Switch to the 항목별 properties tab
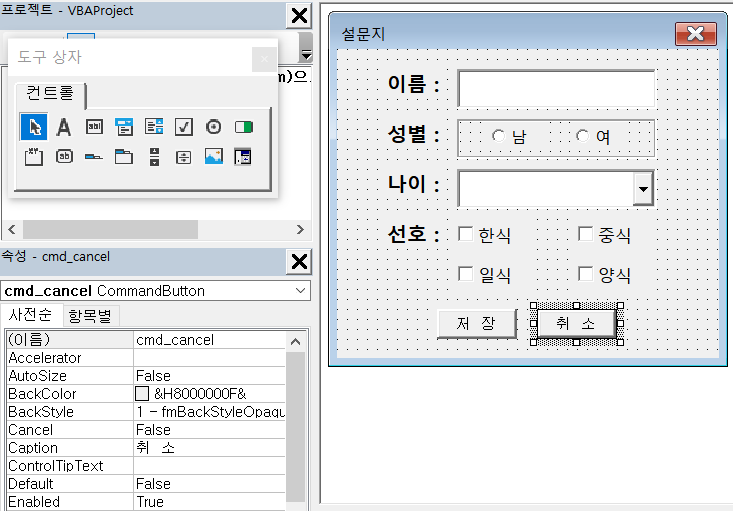The width and height of the screenshot is (733, 511). 90,316
